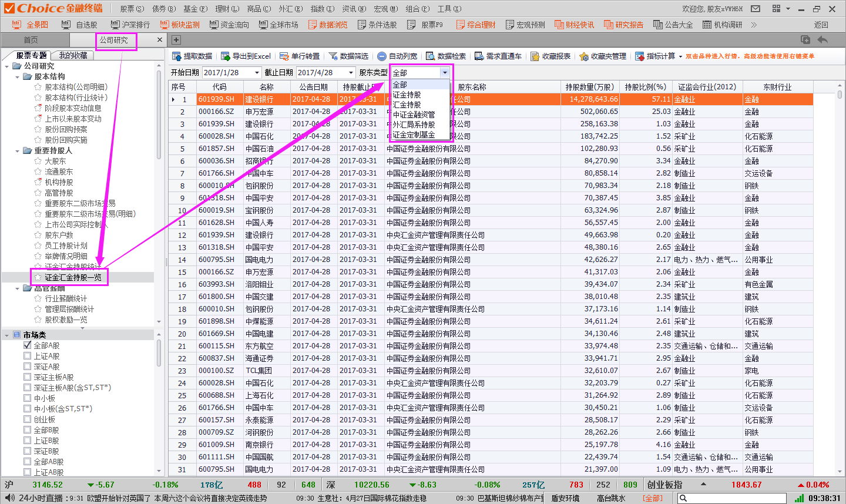This screenshot has width=846, height=504.
Task: Uncheck the 全部A股 checkbox
Action: [28, 345]
